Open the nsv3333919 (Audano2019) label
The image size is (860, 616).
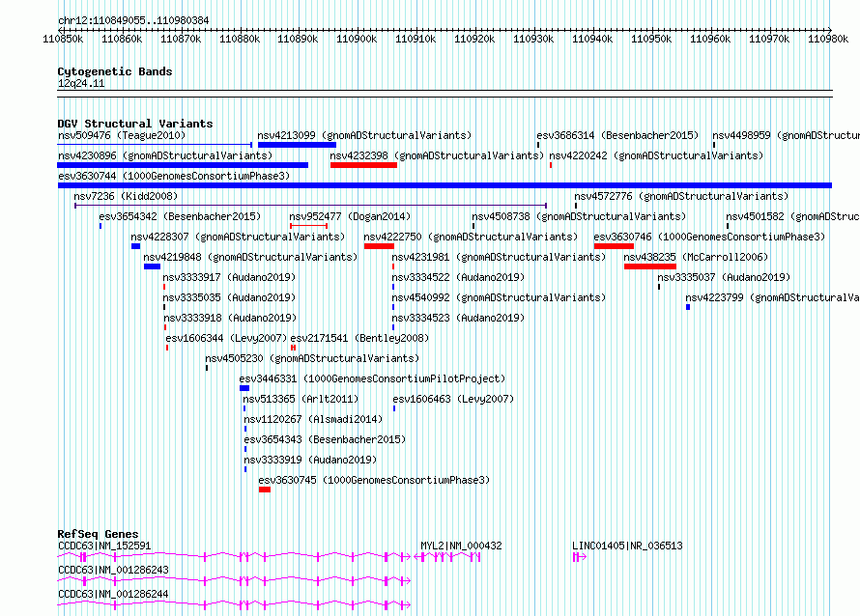point(310,460)
